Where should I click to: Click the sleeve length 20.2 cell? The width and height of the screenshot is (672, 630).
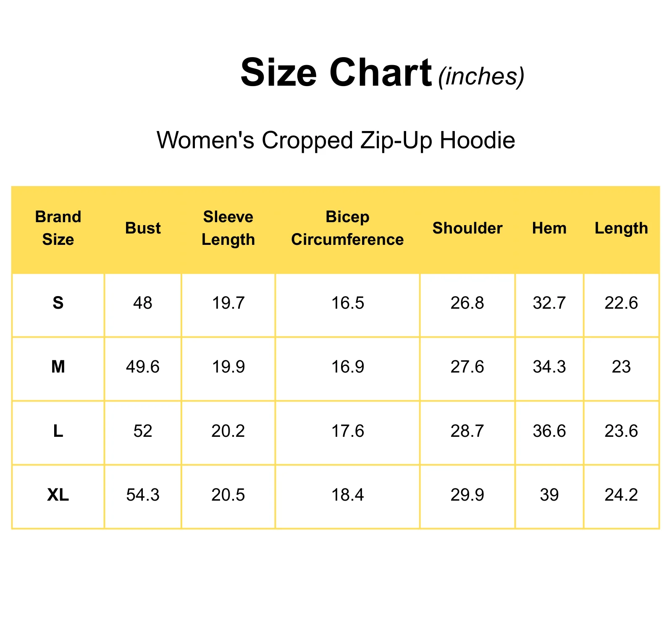[x=228, y=431]
